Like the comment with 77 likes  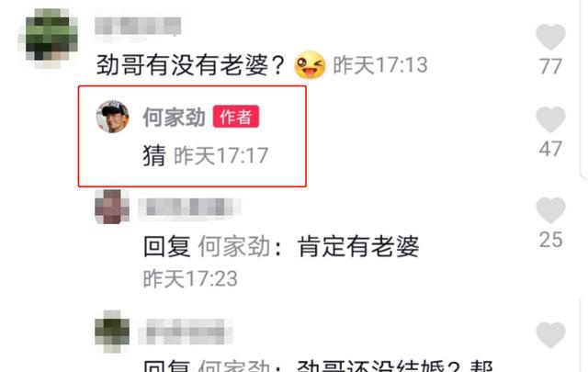click(550, 37)
